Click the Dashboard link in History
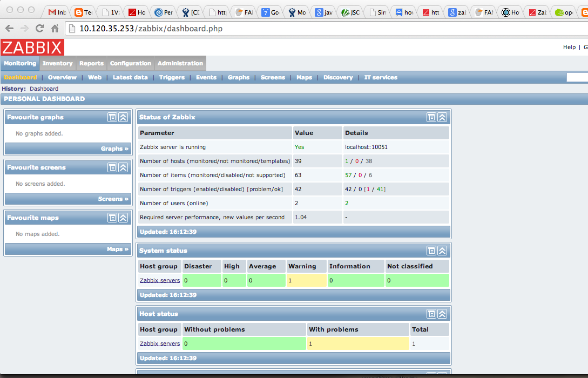588x378 pixels. click(44, 89)
